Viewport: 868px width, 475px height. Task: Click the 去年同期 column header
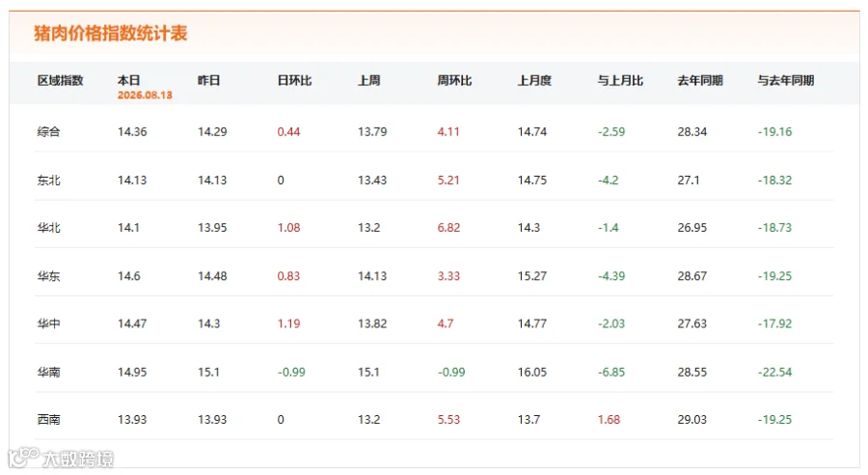700,80
